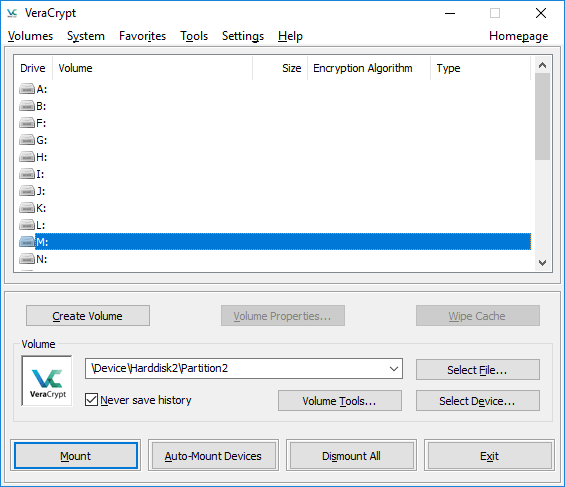This screenshot has width=565, height=487.
Task: Click the Exit button
Action: tap(489, 456)
